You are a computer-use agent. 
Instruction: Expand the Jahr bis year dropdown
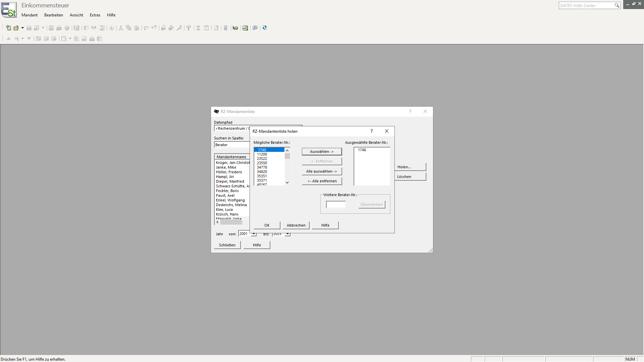(287, 234)
